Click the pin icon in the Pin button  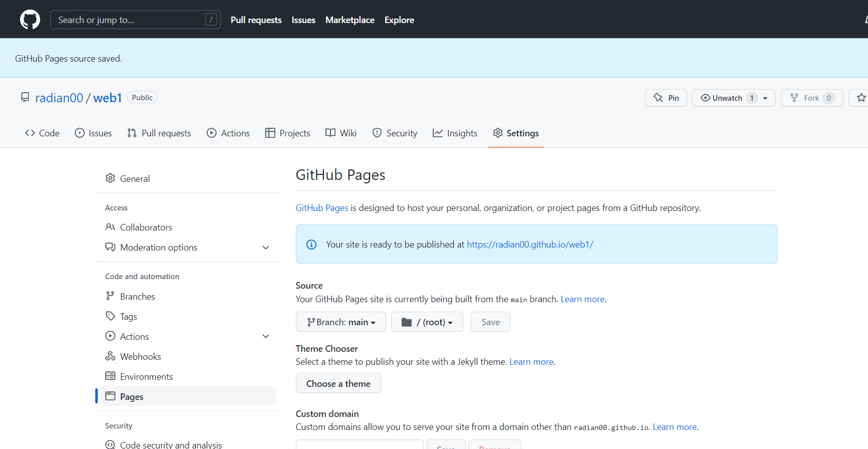(x=658, y=98)
